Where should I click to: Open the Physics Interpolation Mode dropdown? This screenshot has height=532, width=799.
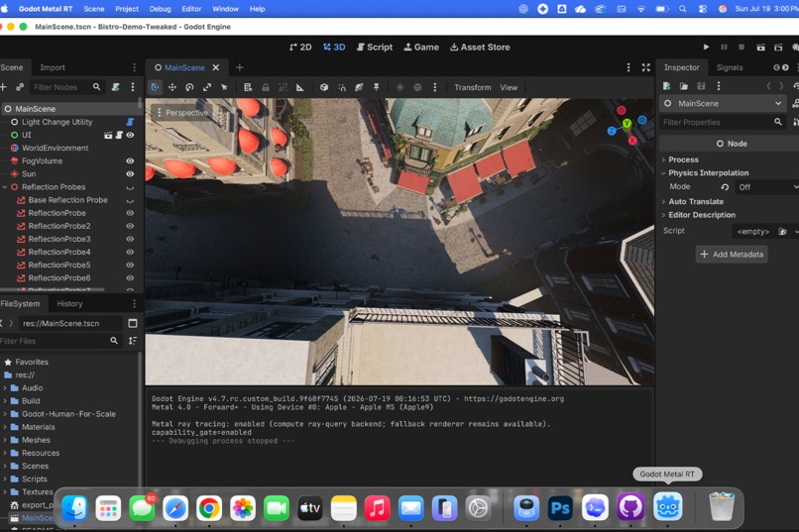pyautogui.click(x=767, y=187)
